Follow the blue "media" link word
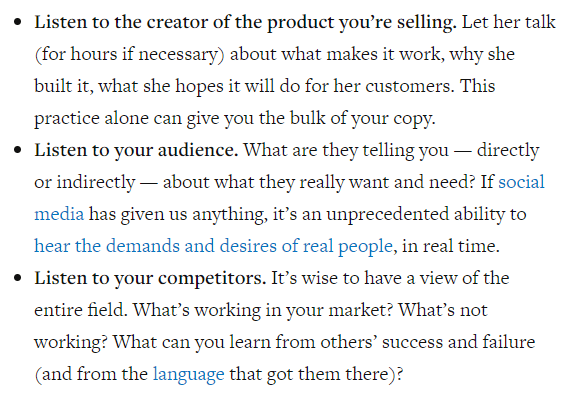This screenshot has width=570, height=405. click(59, 214)
